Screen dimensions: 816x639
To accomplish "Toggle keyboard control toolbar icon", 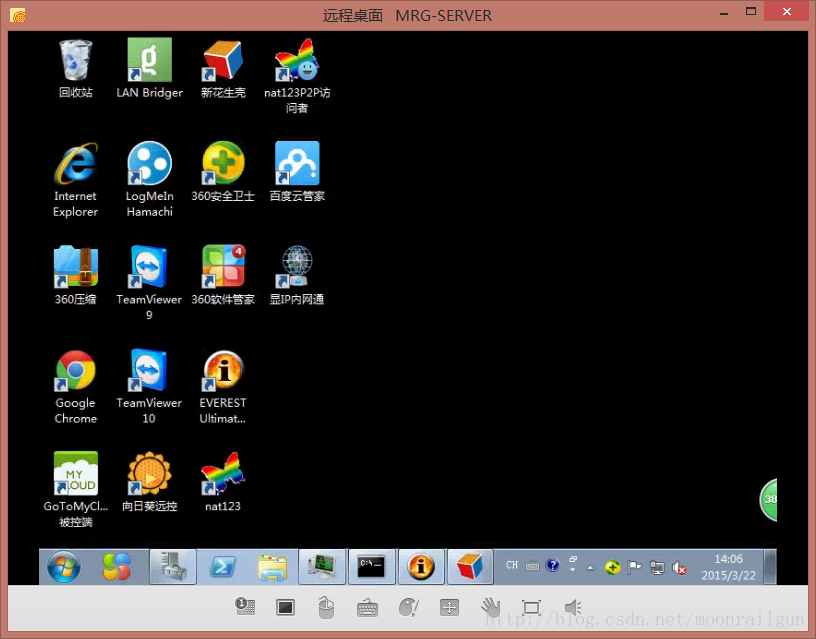I will pos(367,608).
